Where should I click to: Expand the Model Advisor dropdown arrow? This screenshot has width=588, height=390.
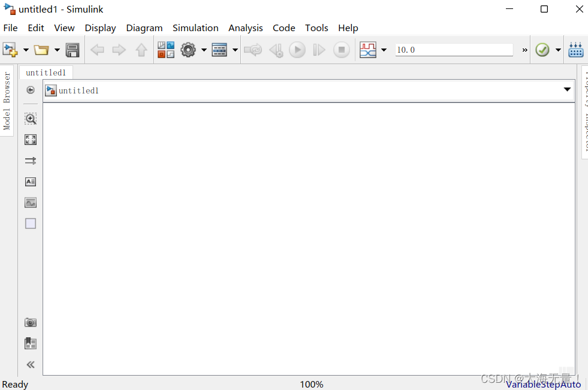(x=558, y=50)
